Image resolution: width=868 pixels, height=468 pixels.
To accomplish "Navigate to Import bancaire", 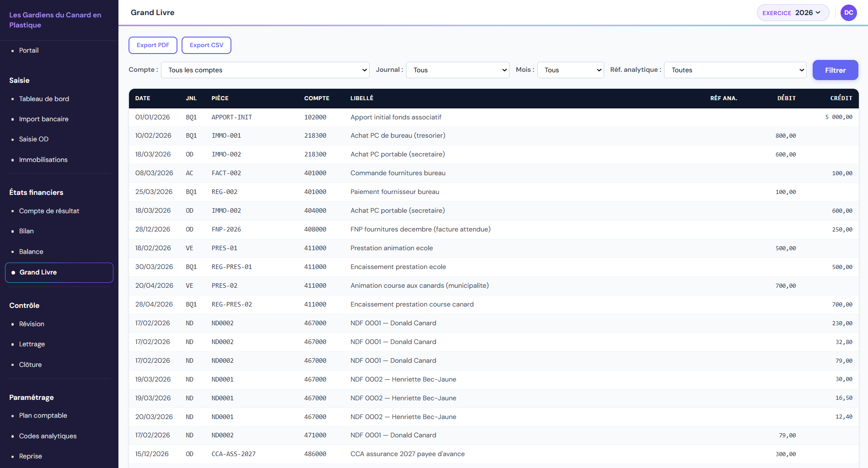I will pos(43,119).
